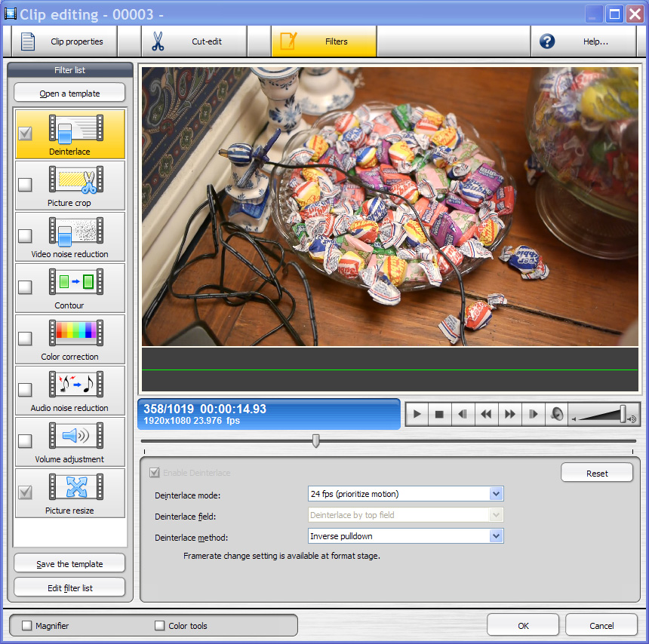Click the Deinterlace by top field combo box
649x644 pixels.
406,515
